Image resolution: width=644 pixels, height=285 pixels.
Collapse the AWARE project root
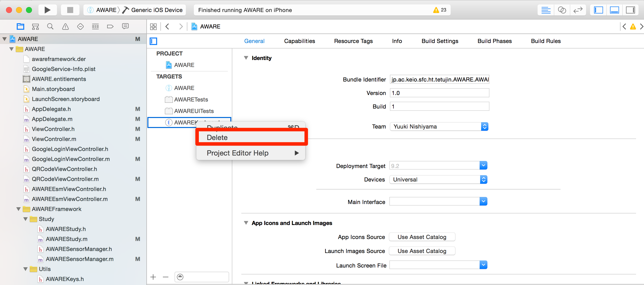coord(4,39)
